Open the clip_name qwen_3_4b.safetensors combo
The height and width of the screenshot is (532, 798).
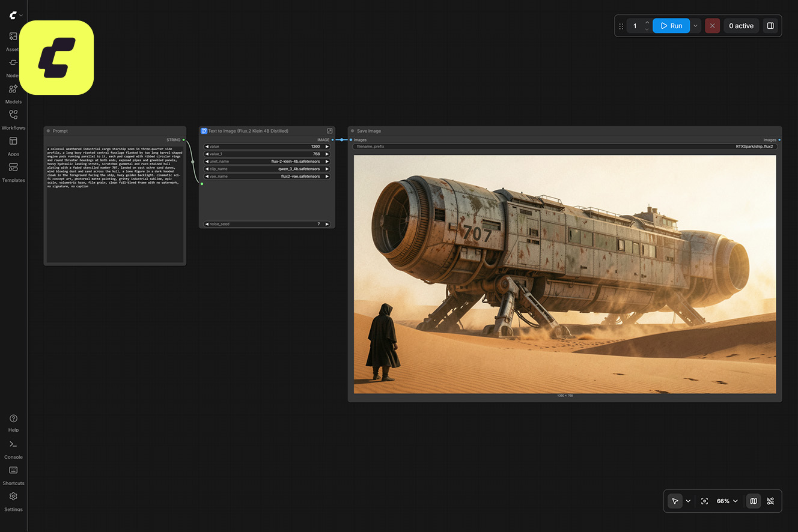[267, 169]
